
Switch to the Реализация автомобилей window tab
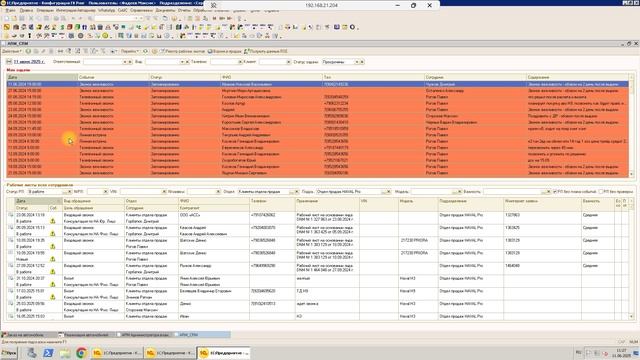pos(86,335)
